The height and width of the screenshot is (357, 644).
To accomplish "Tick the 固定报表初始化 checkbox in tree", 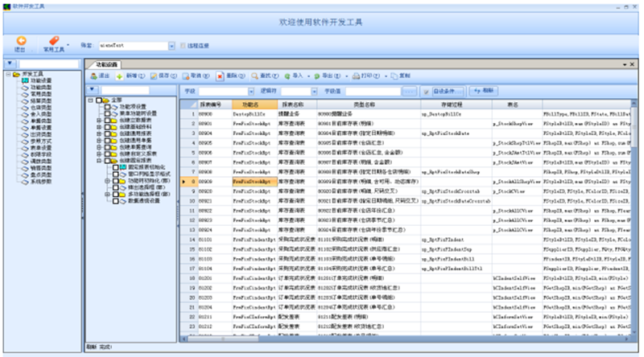I will [115, 166].
